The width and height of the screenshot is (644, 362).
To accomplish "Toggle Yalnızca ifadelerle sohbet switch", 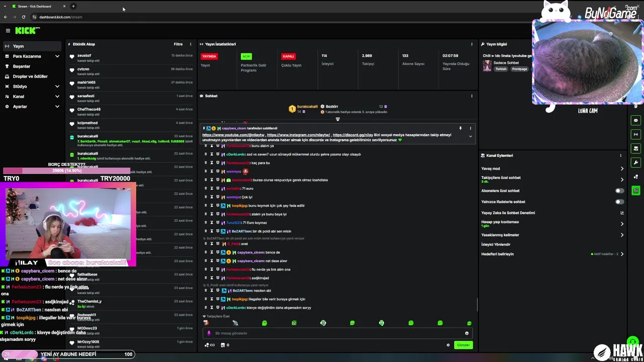I will (x=620, y=202).
